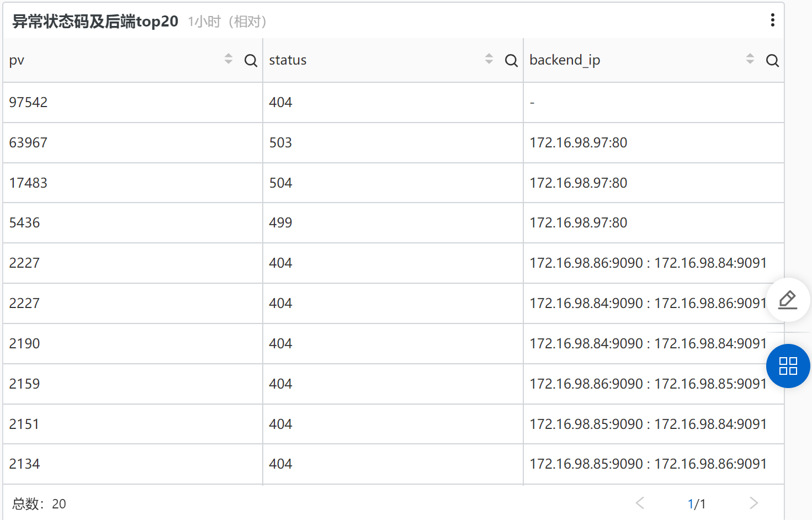812x520 pixels.
Task: Go to next page arrow
Action: point(753,503)
